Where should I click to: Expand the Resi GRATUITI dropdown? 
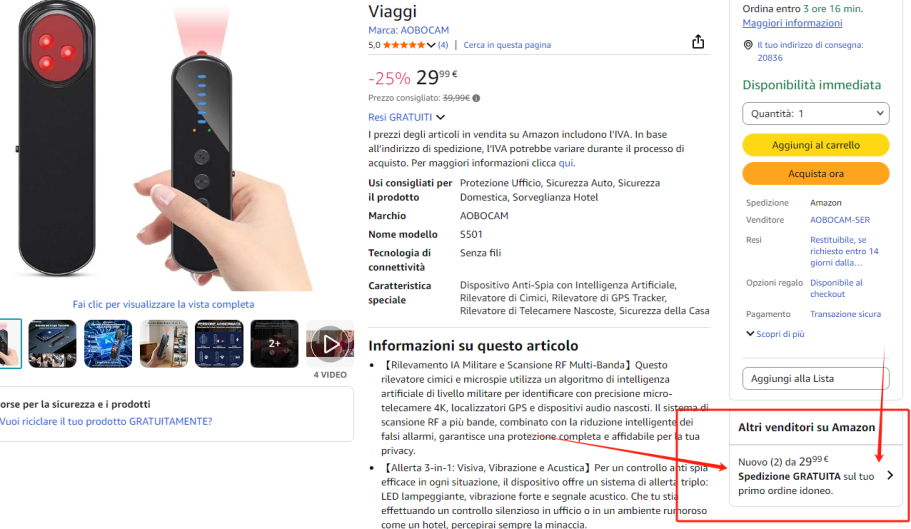coord(406,117)
